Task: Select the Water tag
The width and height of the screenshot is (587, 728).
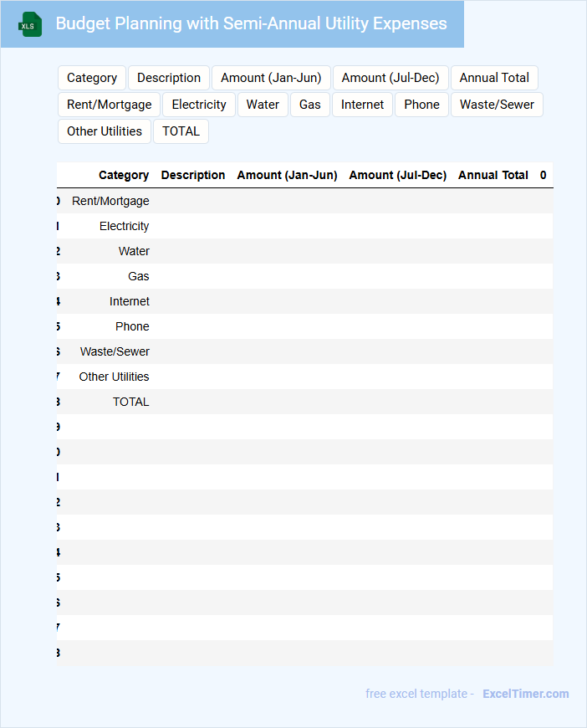Action: (x=263, y=105)
